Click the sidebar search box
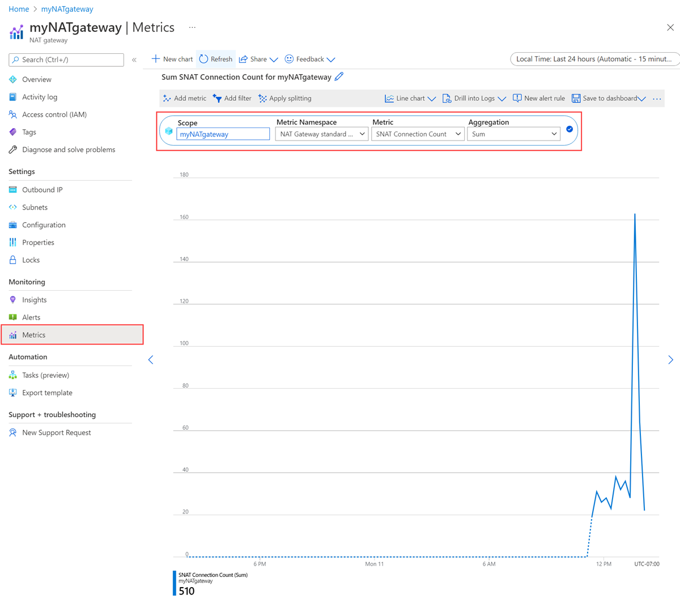 [66, 60]
